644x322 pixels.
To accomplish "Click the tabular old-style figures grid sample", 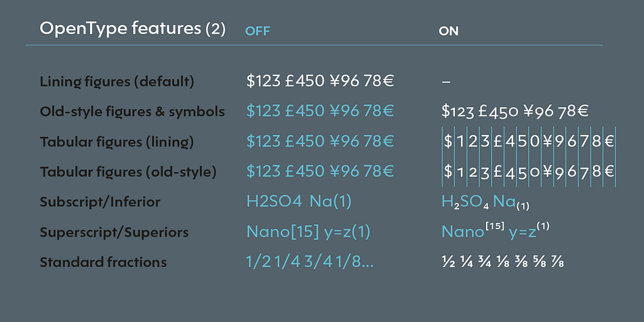I will pyautogui.click(x=529, y=172).
